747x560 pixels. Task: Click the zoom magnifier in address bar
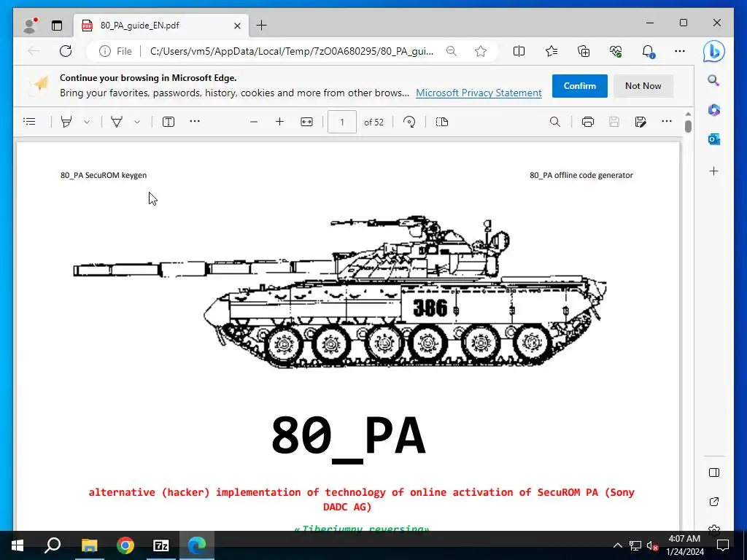(x=452, y=51)
